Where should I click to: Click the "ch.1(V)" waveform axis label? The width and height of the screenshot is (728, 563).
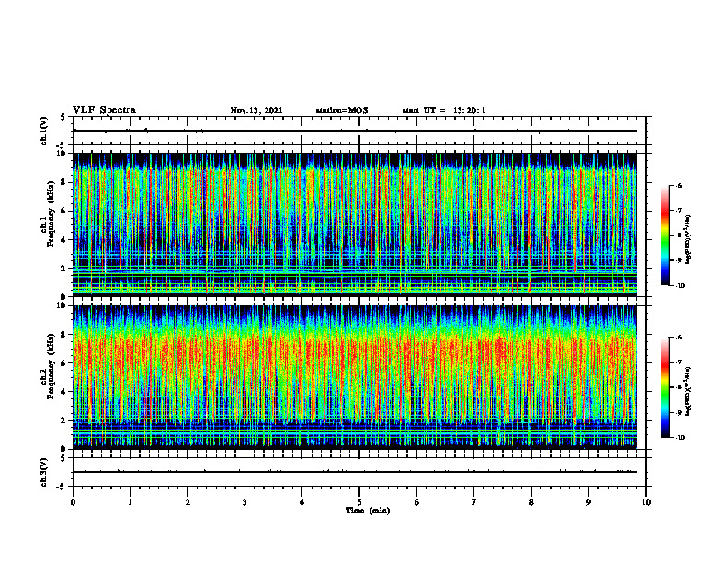click(44, 131)
